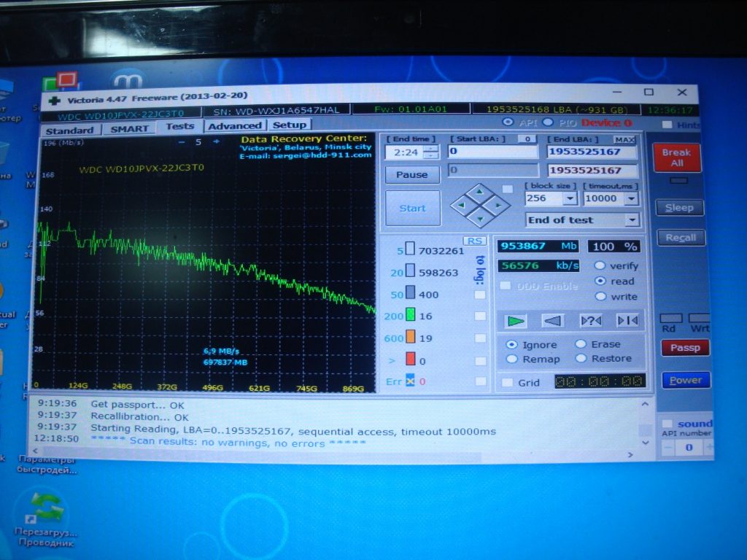Select the Ignore error action

tap(511, 344)
